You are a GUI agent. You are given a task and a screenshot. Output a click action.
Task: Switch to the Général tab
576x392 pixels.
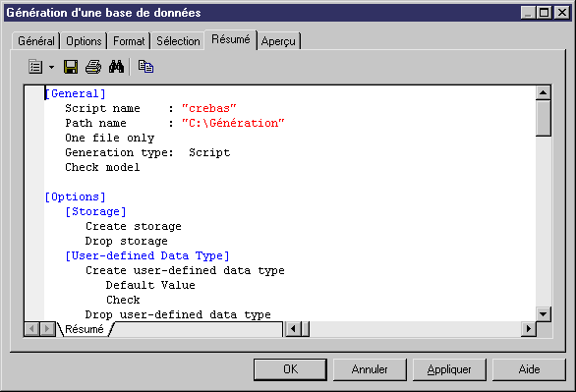click(x=36, y=40)
